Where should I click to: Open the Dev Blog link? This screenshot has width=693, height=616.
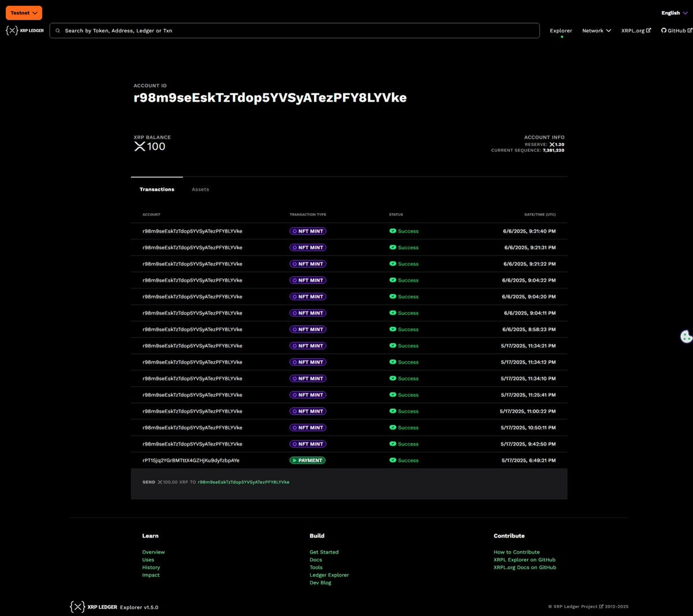(321, 583)
